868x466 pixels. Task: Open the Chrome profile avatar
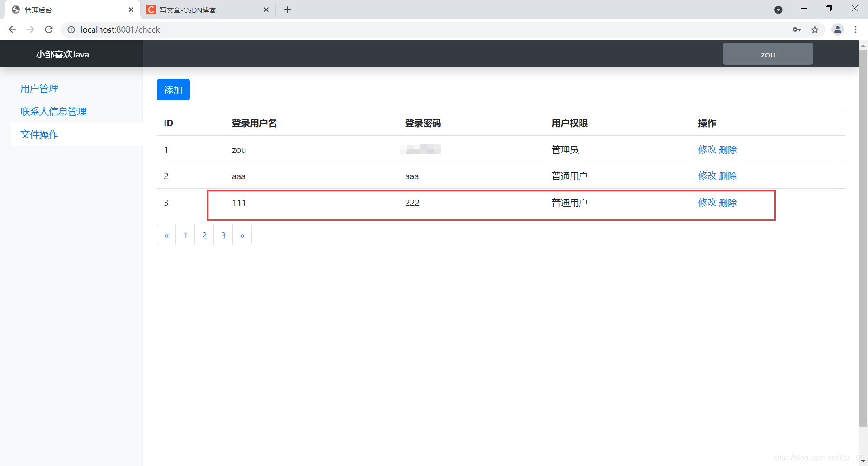[837, 29]
